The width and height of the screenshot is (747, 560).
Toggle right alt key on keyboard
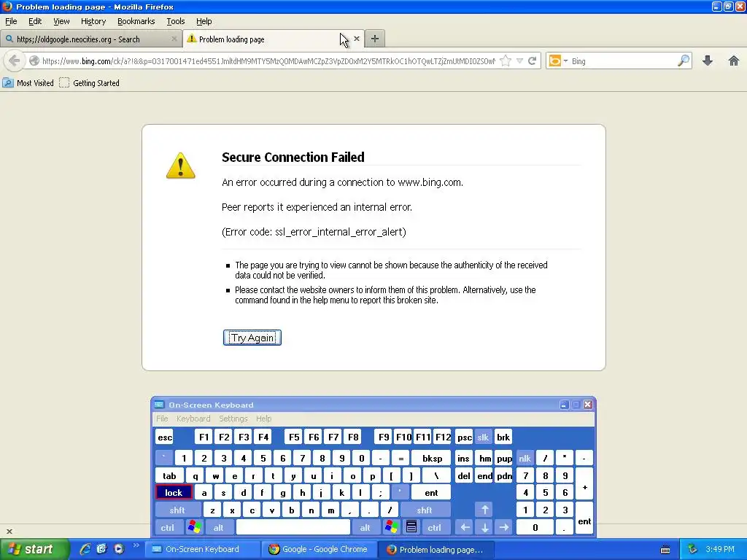[x=365, y=527]
